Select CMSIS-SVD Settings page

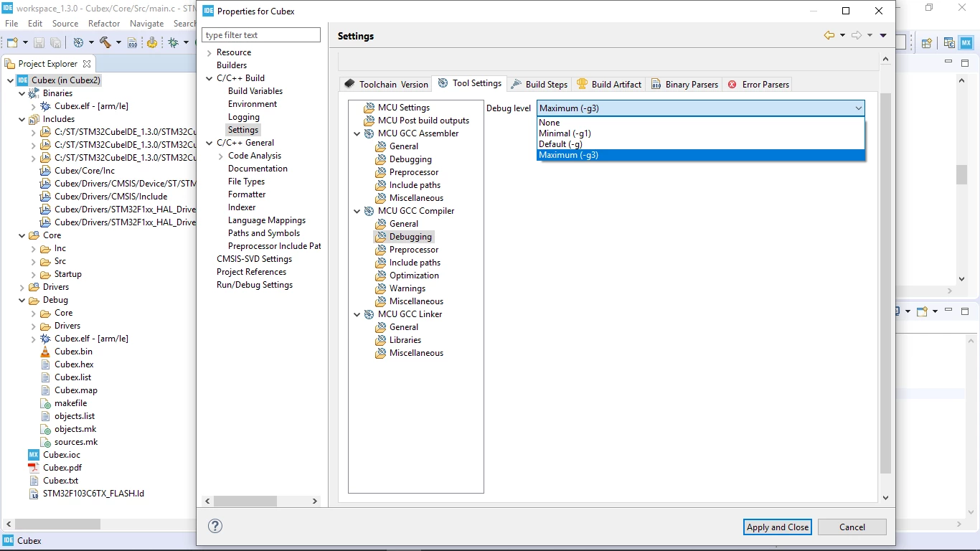tap(254, 259)
